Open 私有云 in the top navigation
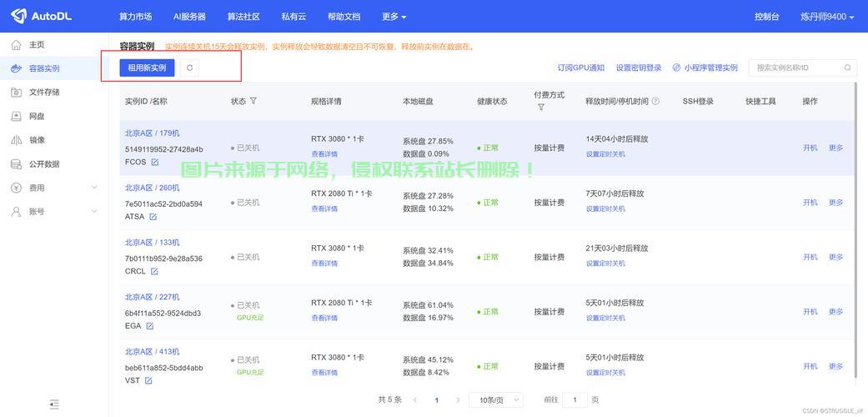The width and height of the screenshot is (868, 417). [x=294, y=17]
